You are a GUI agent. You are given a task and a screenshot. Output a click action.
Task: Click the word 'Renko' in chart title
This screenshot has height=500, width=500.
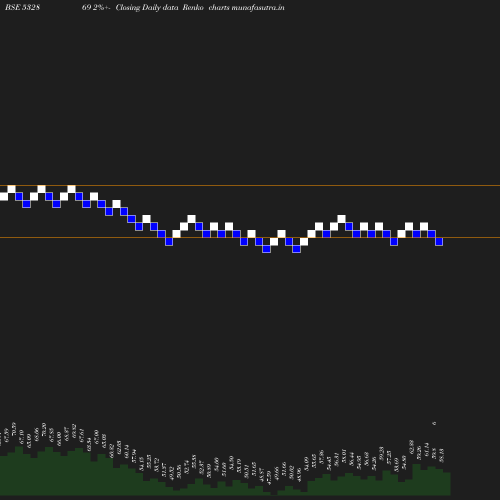[x=193, y=7]
